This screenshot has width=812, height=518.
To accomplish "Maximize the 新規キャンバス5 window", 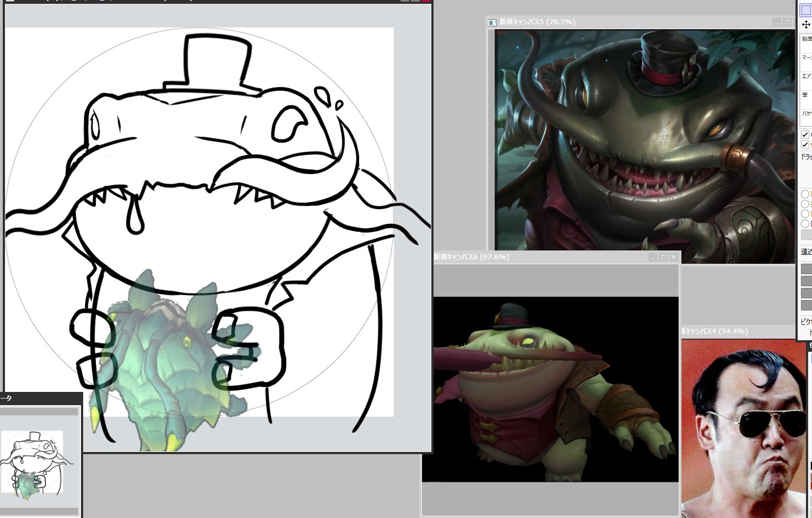I will pyautogui.click(x=787, y=22).
